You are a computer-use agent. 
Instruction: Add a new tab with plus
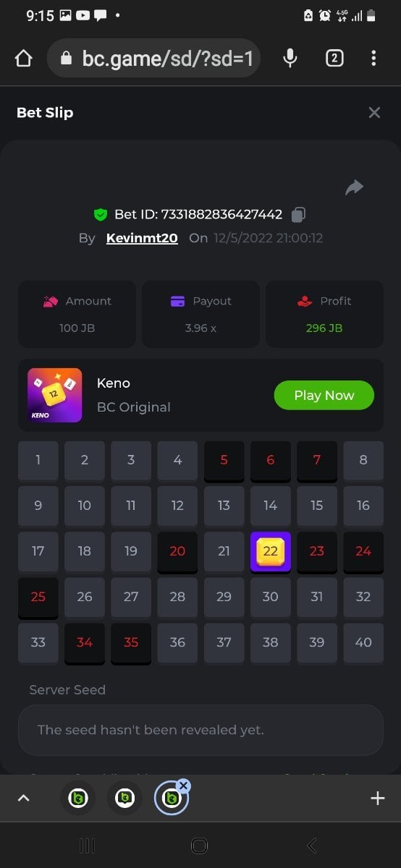tap(377, 798)
